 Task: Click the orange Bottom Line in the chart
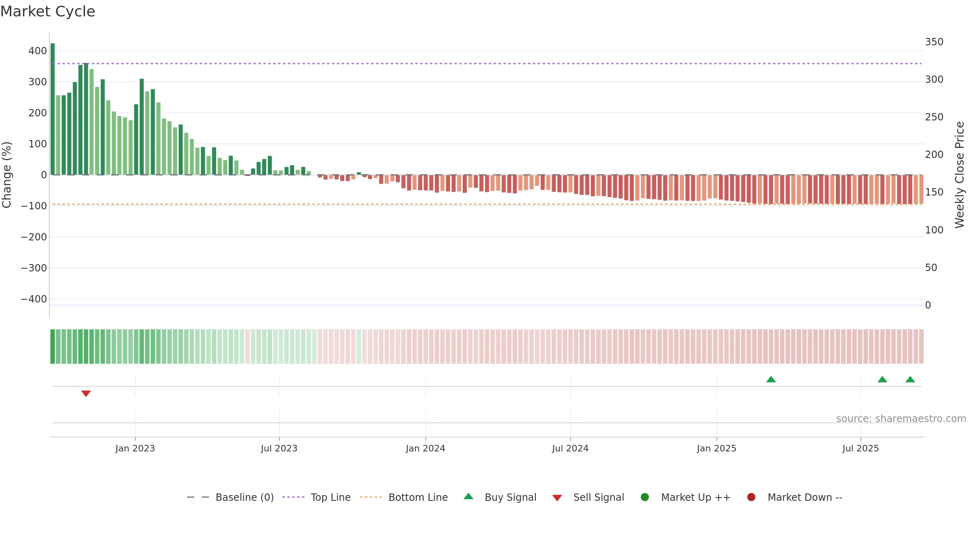point(487,204)
